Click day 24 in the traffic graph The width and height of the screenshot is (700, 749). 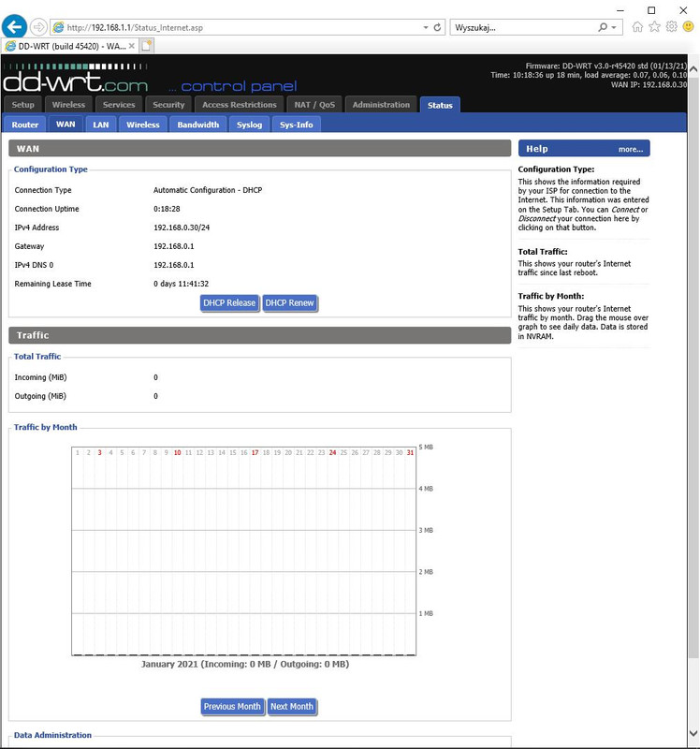pyautogui.click(x=332, y=452)
